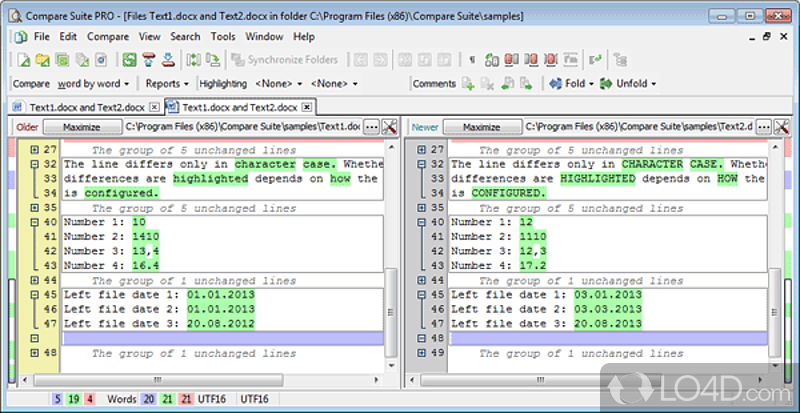Click green status bar counter showing 19
Image resolution: width=800 pixels, height=413 pixels.
coord(73,399)
